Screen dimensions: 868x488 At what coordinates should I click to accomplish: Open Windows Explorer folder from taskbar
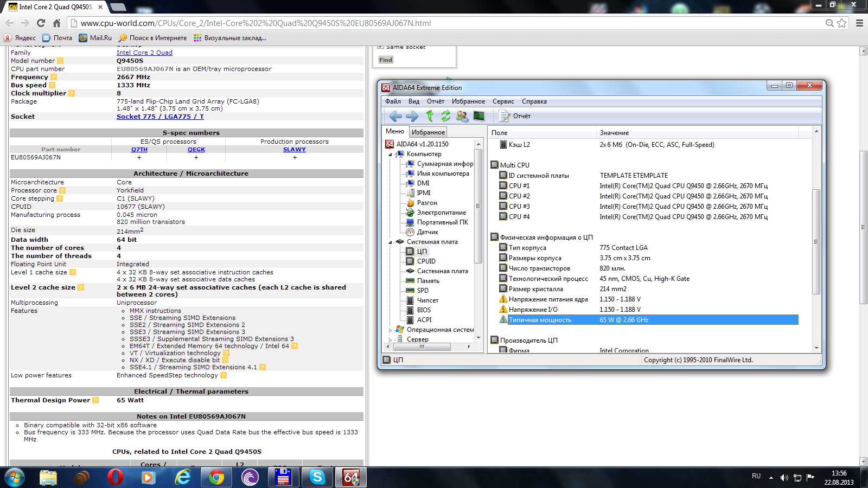(x=48, y=477)
